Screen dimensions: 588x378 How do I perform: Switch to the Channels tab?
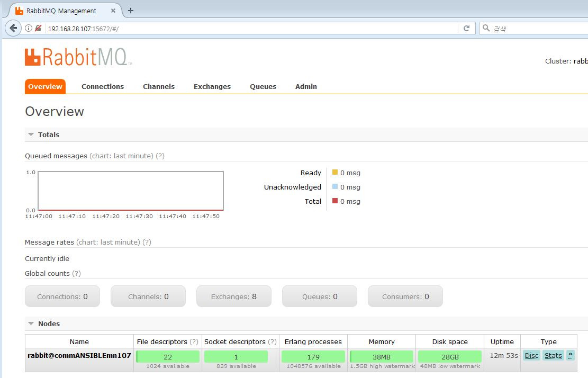(x=159, y=87)
